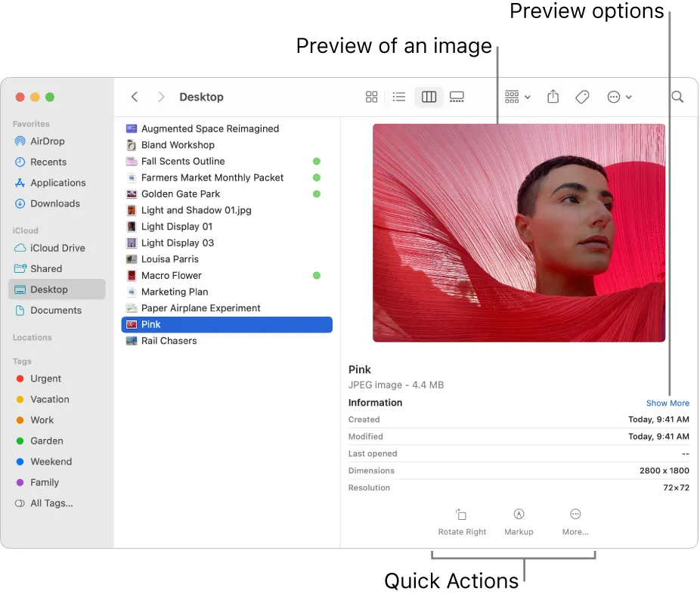Select Louisa Parris file

[x=227, y=259]
